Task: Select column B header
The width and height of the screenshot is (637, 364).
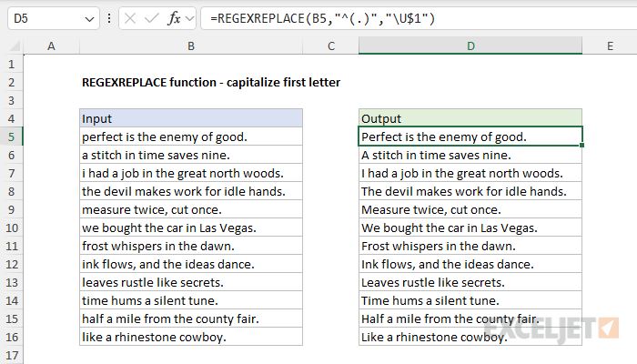Action: (x=190, y=45)
